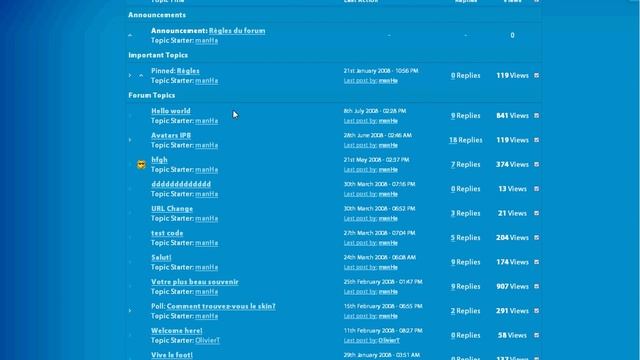Go to last post of Salut! topic
The height and width of the screenshot is (360, 640).
click(360, 268)
